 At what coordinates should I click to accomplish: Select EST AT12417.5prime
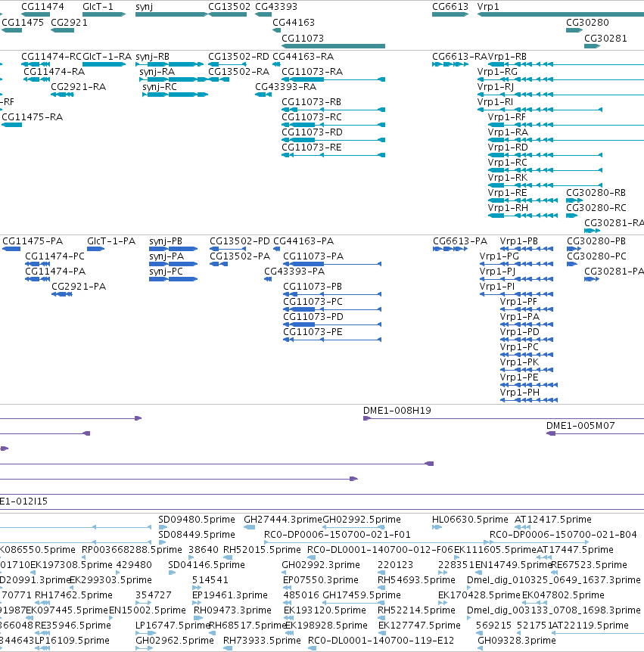point(553,520)
